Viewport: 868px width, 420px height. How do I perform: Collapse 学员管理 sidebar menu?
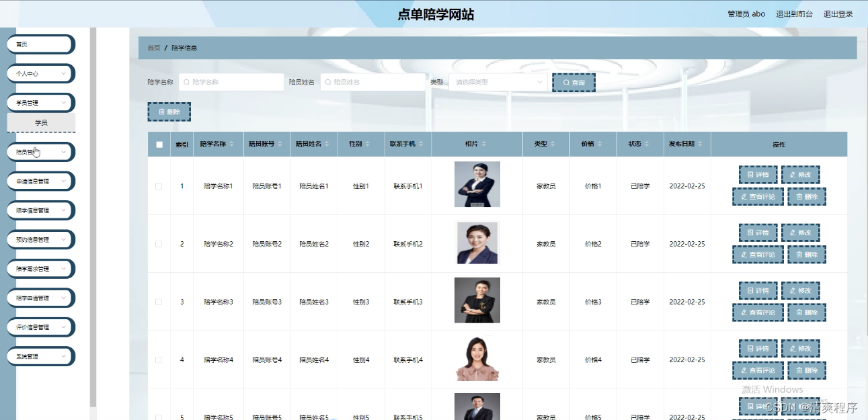point(41,103)
